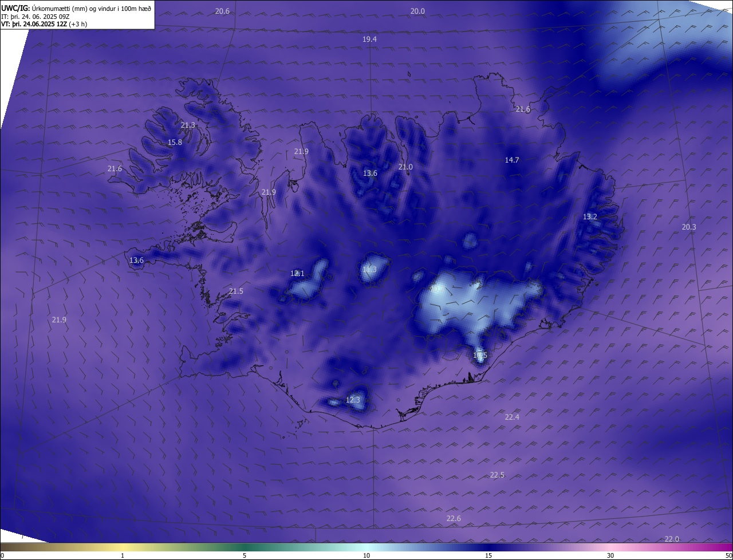Click the 15.8 value in the Westfjords
The height and width of the screenshot is (560, 733).
click(x=175, y=143)
